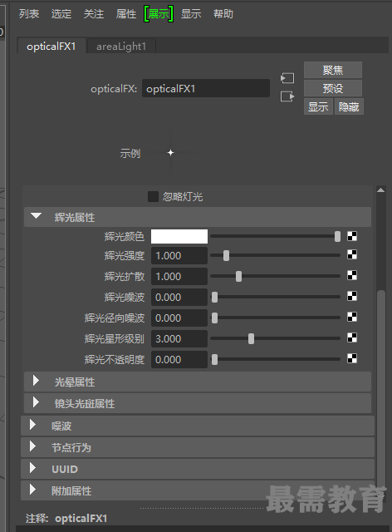This screenshot has width=392, height=532.
Task: Open texture map button for 辉光径向噪波
Action: pos(352,317)
